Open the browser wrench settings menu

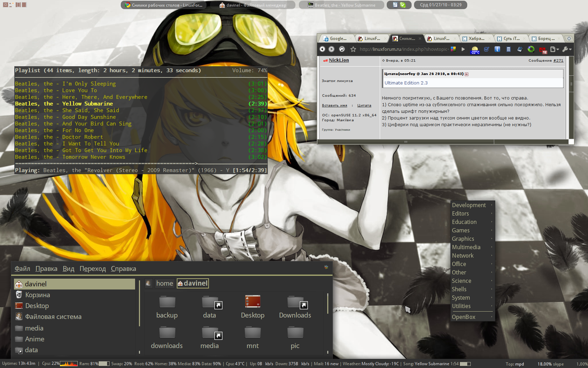pos(566,49)
